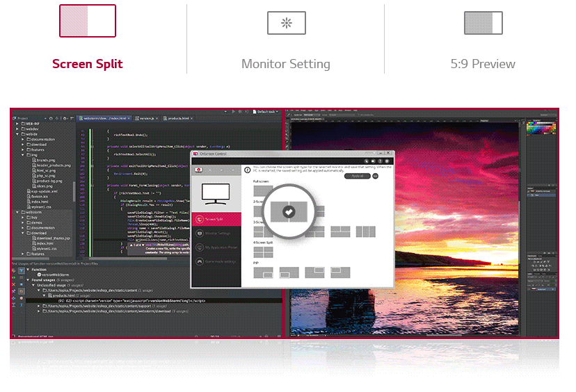The height and width of the screenshot is (392, 576).
Task: Choose 3-screen layout with two top panes
Action: (340, 231)
